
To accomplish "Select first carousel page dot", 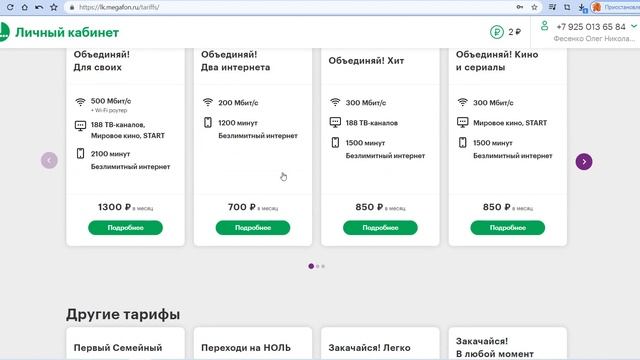I will click(311, 266).
